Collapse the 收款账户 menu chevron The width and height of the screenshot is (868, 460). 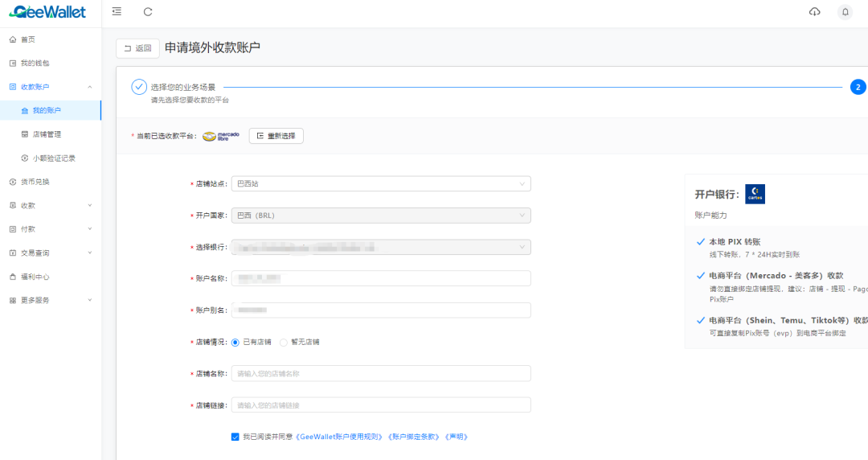(x=90, y=87)
